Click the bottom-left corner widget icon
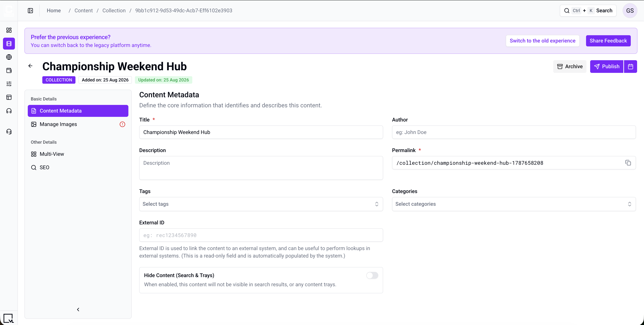 click(9, 318)
